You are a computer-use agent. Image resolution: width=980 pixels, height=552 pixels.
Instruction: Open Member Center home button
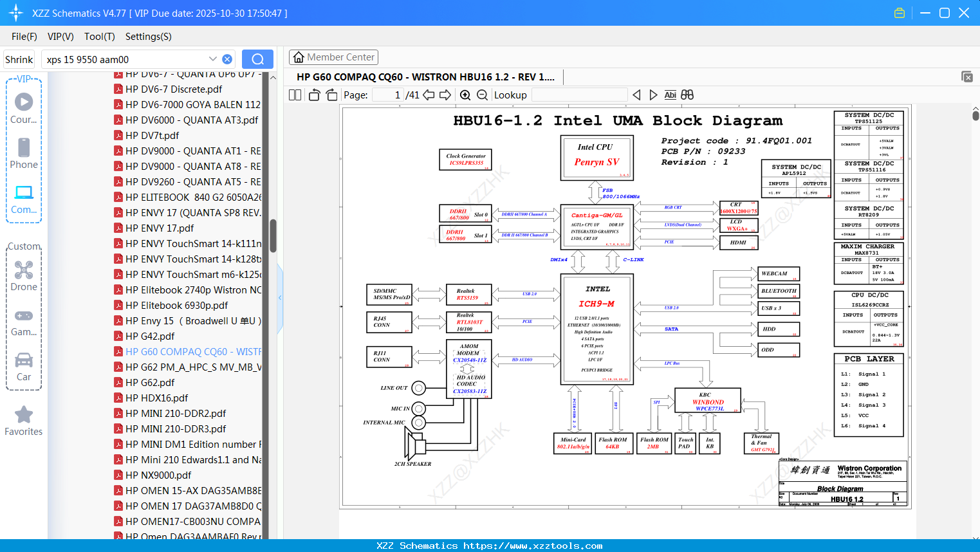pyautogui.click(x=333, y=57)
